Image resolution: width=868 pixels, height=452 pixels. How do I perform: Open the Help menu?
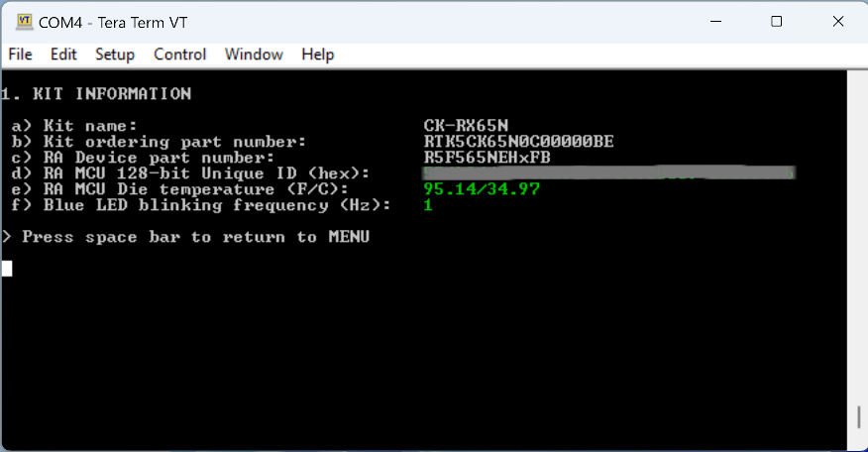tap(318, 55)
